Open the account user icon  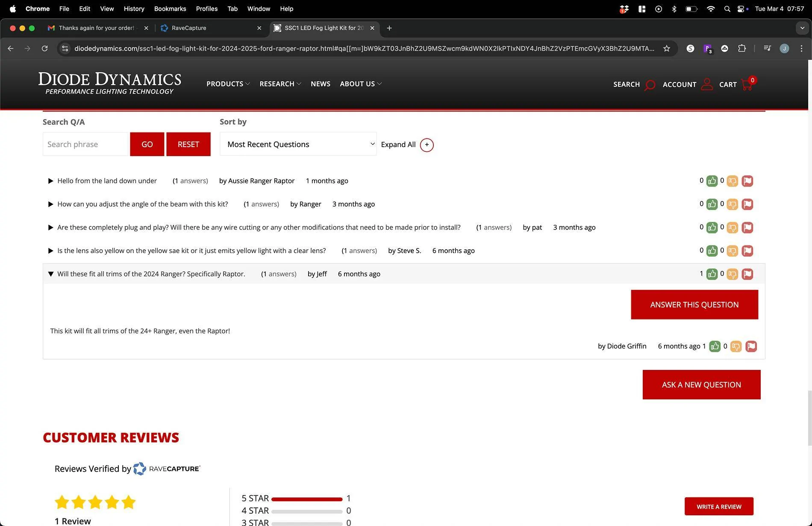(707, 84)
